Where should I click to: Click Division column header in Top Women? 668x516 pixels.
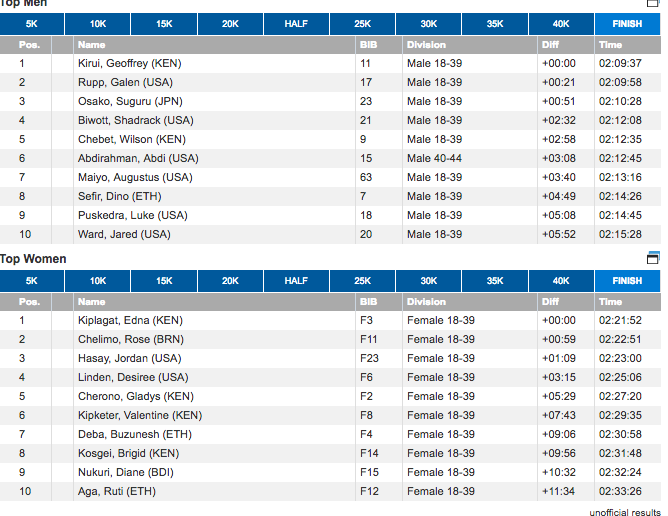pos(427,302)
